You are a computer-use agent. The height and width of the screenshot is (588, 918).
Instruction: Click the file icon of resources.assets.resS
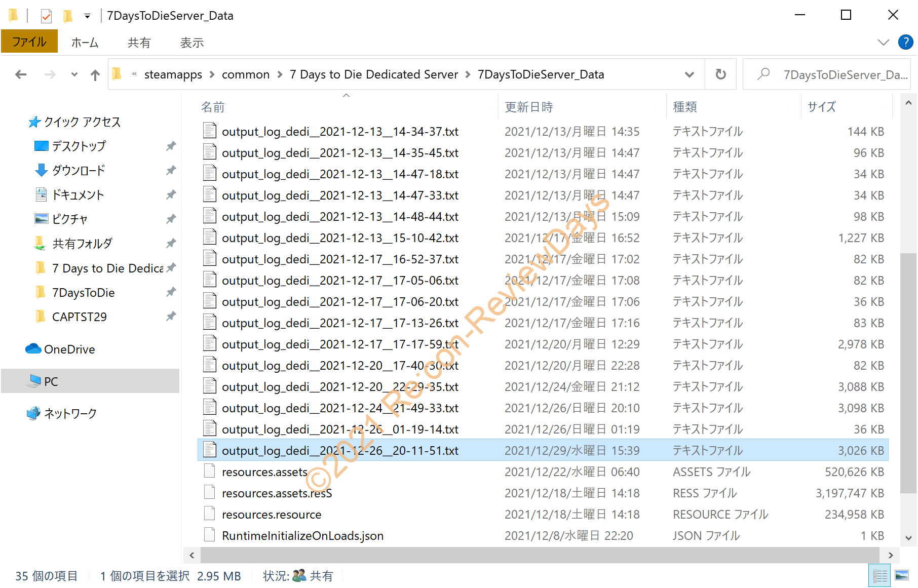(210, 493)
